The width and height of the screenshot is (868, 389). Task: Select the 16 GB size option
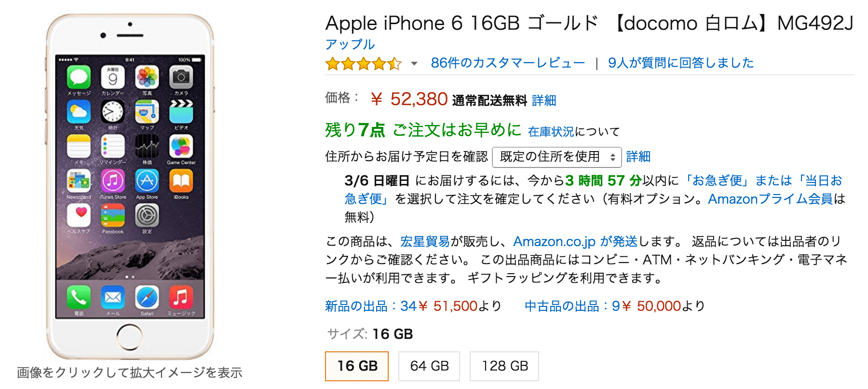pyautogui.click(x=357, y=366)
